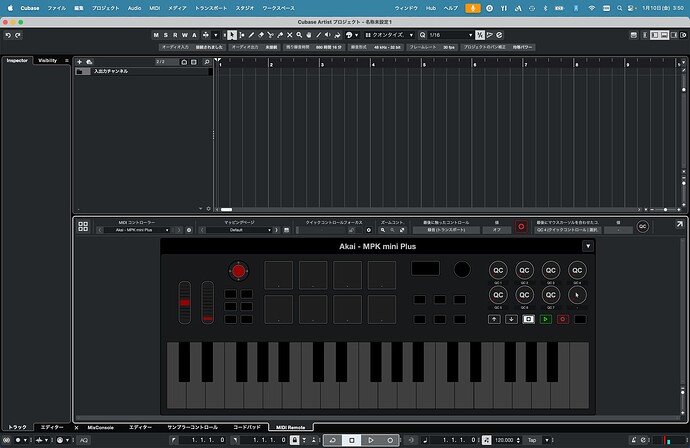Screen dimensions: 690x448
Task: Open the snap type クオンタイズ dropdown
Action: click(390, 35)
